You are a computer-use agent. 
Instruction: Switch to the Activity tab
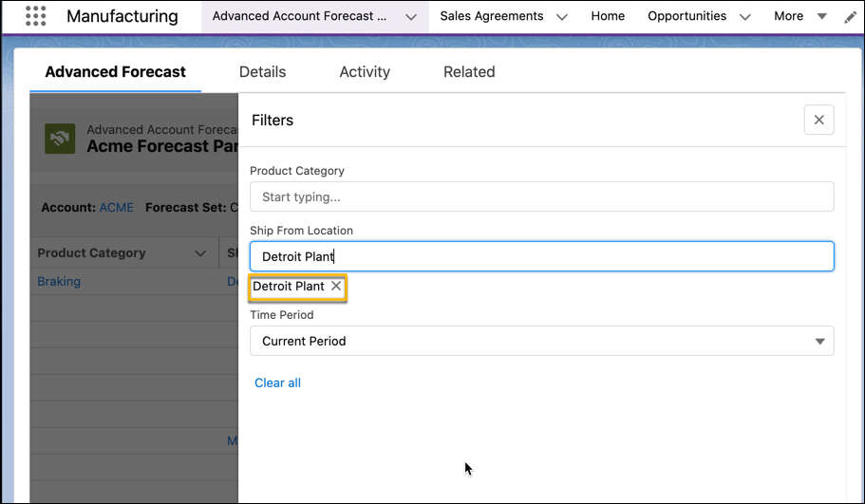pos(365,72)
